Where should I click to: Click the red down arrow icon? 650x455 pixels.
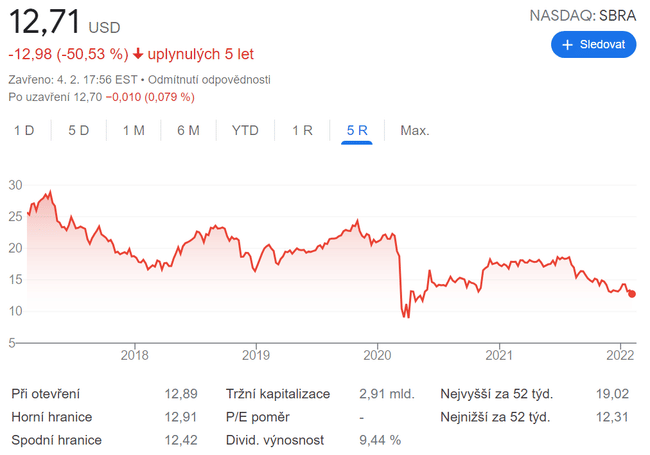(137, 54)
